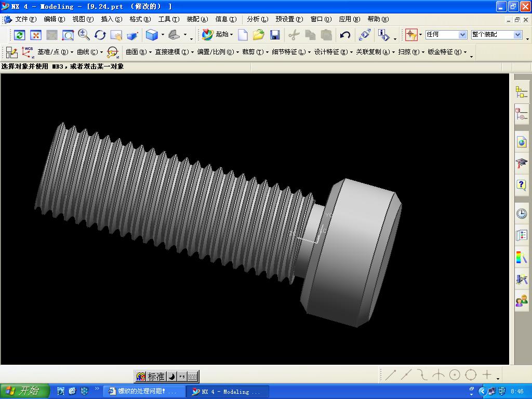532x399 pixels.
Task: Open the 扫掠 toolbar dropdown
Action: click(x=411, y=52)
